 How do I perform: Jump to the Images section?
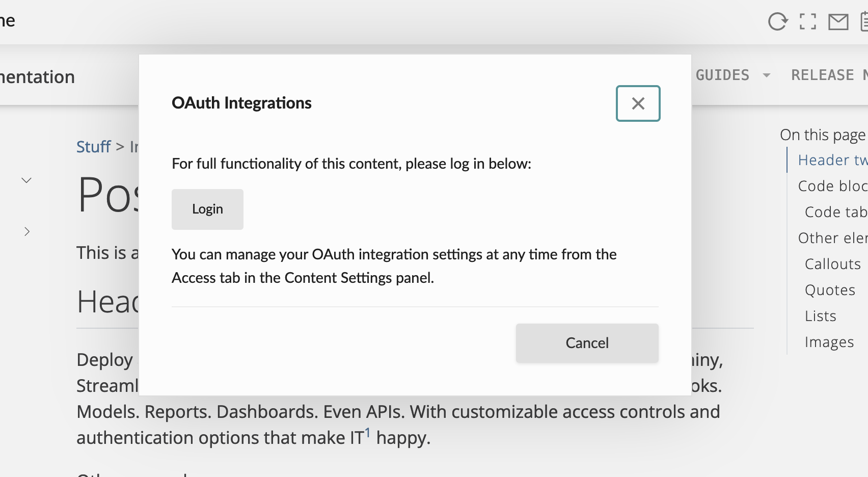coord(829,342)
